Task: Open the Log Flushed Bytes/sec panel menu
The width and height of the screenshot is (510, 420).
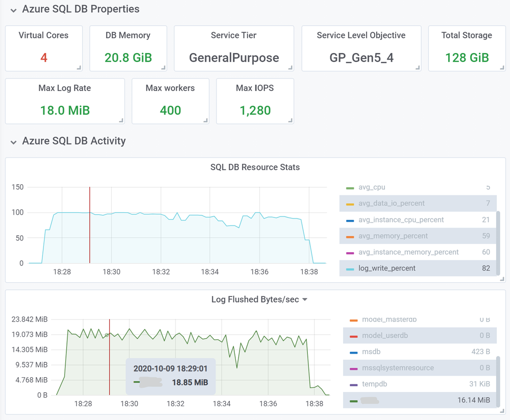Action: click(x=305, y=300)
